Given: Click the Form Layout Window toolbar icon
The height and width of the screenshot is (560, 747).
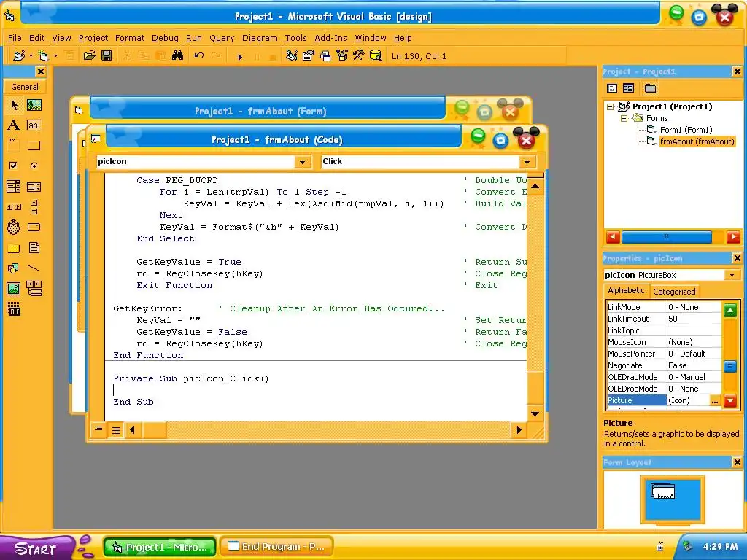Looking at the screenshot, I should (x=325, y=55).
